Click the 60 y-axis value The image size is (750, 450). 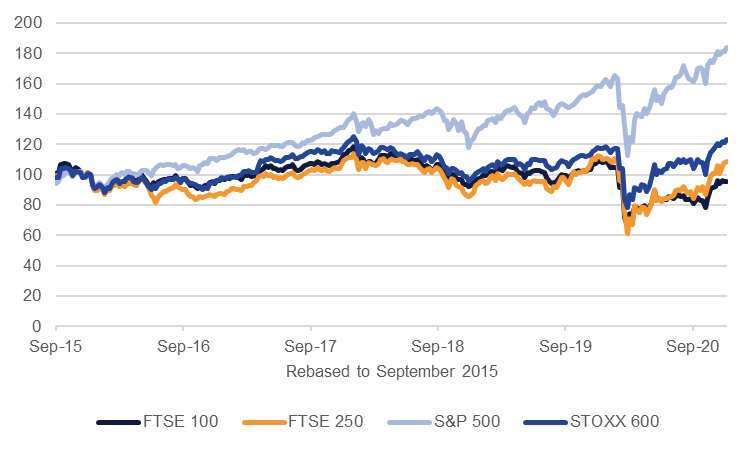(32, 235)
